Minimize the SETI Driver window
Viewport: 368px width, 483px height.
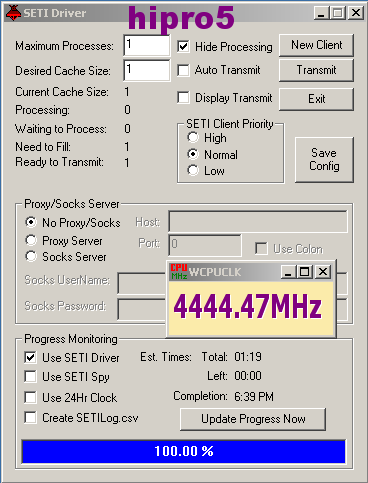tap(321, 13)
